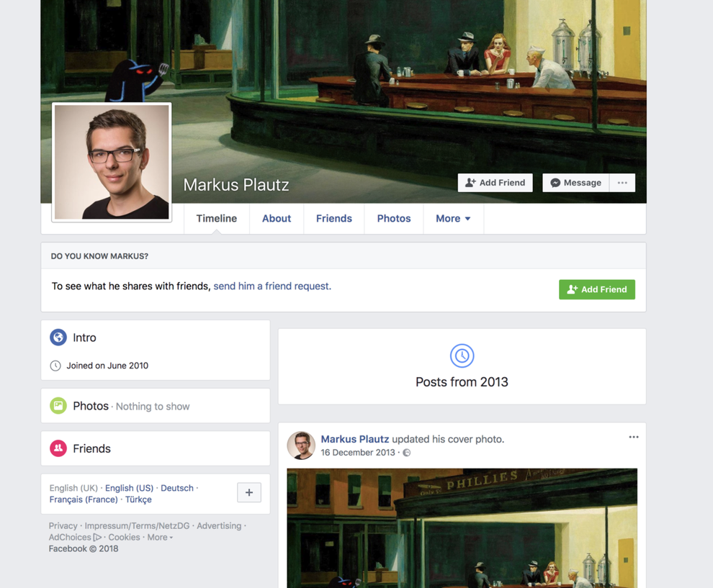Viewport: 713px width, 588px height.
Task: Open the profile actions three-dot menu
Action: [x=622, y=183]
